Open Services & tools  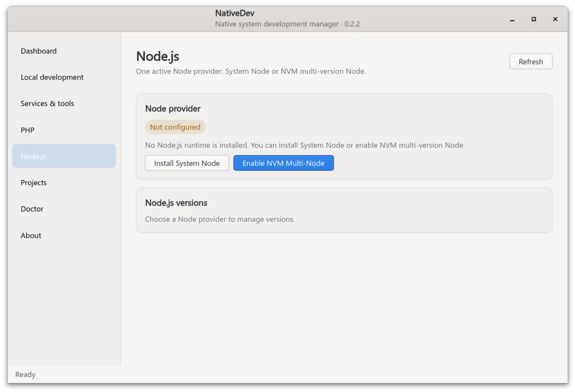(x=64, y=104)
